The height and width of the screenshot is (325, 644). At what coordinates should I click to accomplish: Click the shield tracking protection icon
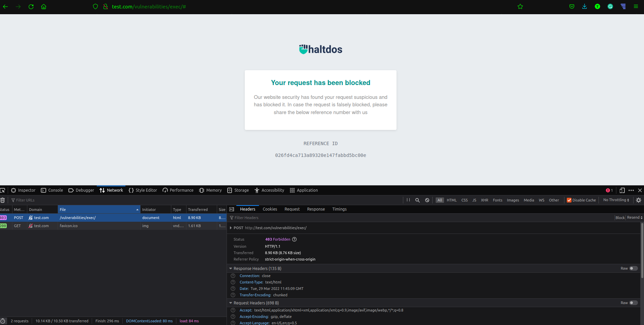click(x=95, y=6)
